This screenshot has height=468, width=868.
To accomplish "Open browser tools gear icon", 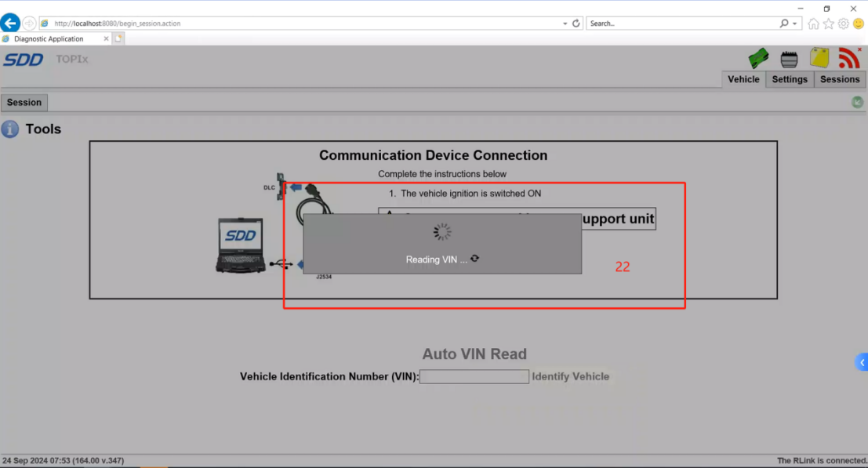I will click(x=843, y=24).
